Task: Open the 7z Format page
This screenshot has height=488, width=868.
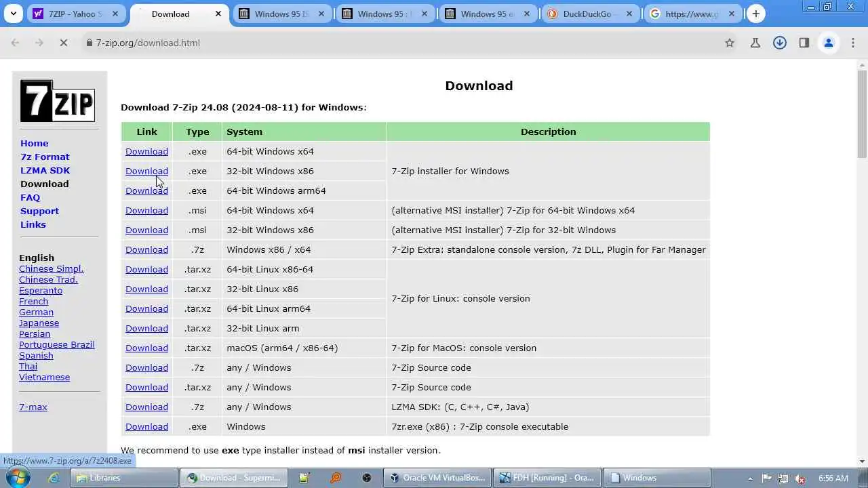Action: pyautogui.click(x=45, y=157)
